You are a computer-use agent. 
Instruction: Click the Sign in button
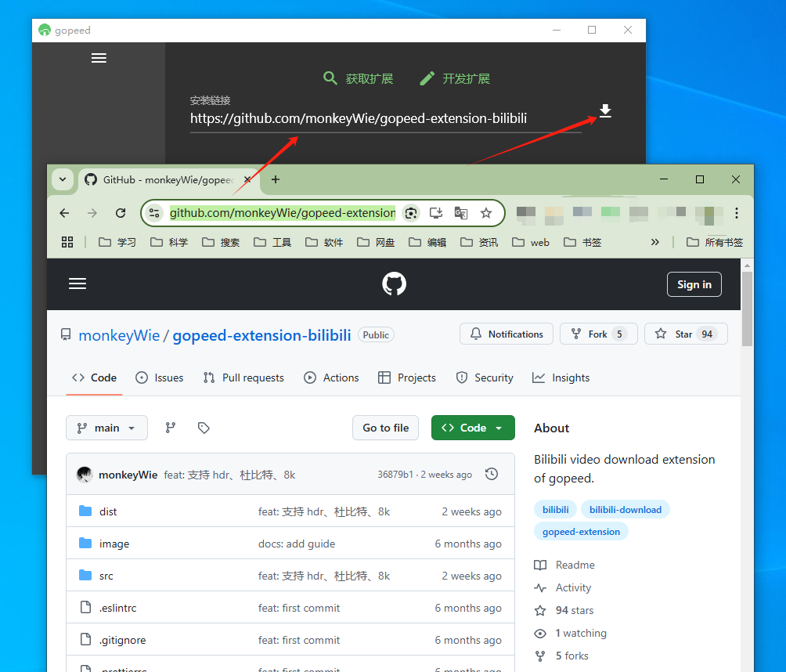pyautogui.click(x=694, y=284)
